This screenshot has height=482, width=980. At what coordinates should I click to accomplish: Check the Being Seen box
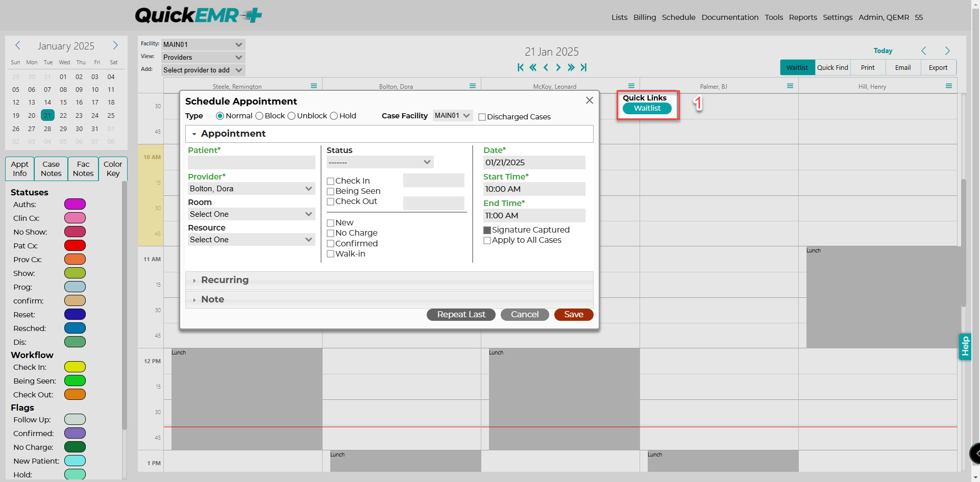331,191
